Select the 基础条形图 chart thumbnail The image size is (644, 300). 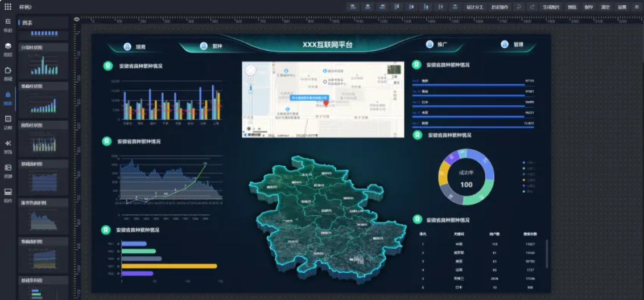click(x=43, y=287)
